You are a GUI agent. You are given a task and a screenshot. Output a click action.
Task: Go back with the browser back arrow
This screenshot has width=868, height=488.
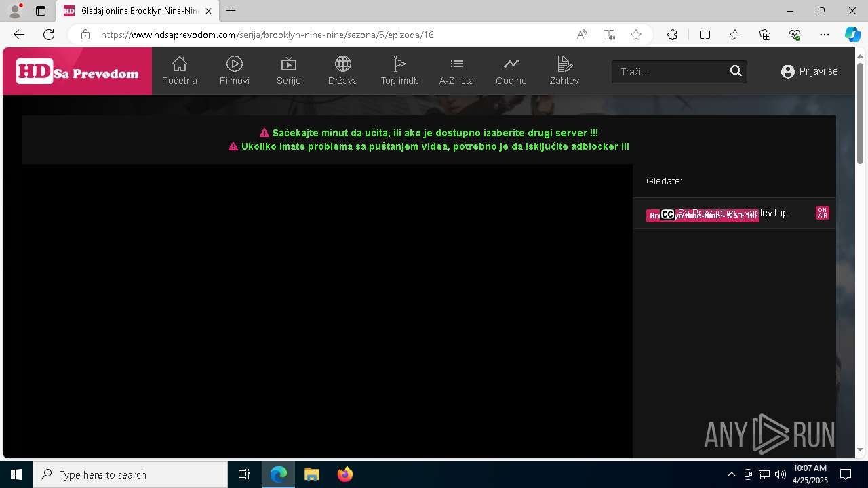[x=19, y=35]
